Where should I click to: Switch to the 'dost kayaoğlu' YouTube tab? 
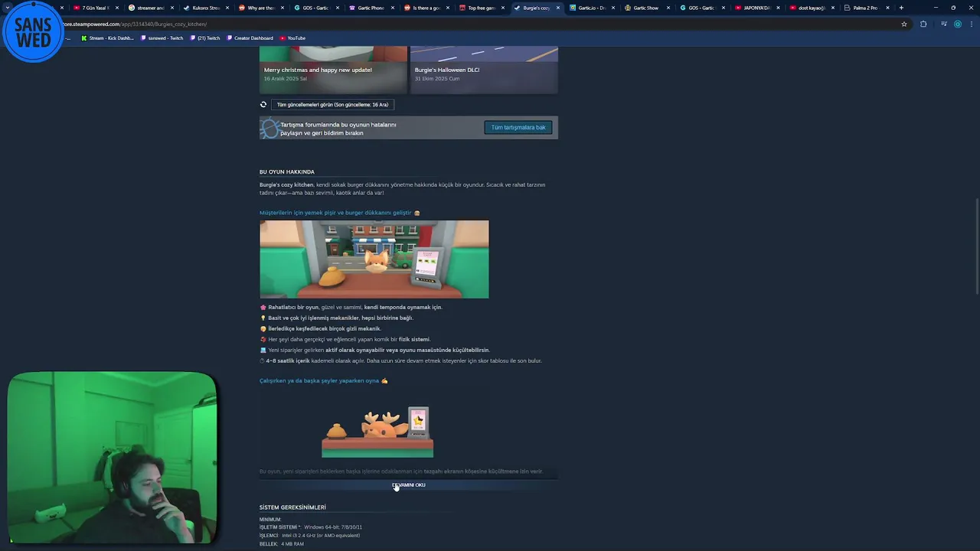pyautogui.click(x=810, y=8)
